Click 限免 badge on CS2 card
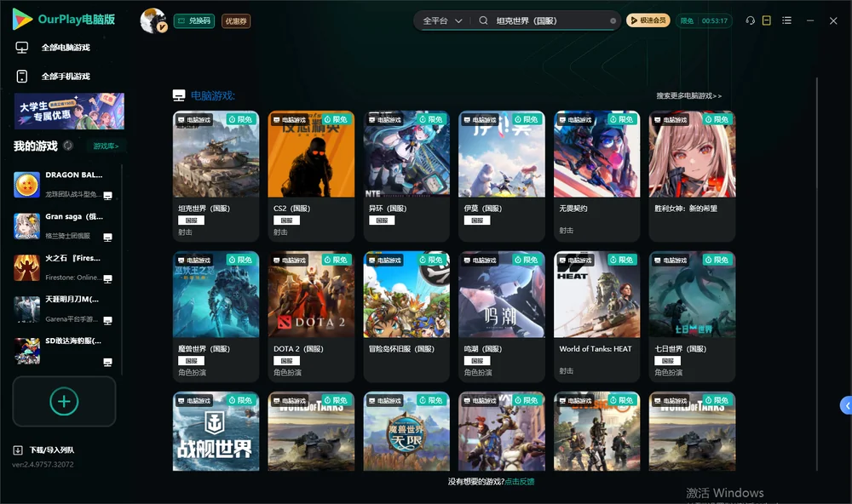This screenshot has width=852, height=504. (x=336, y=119)
